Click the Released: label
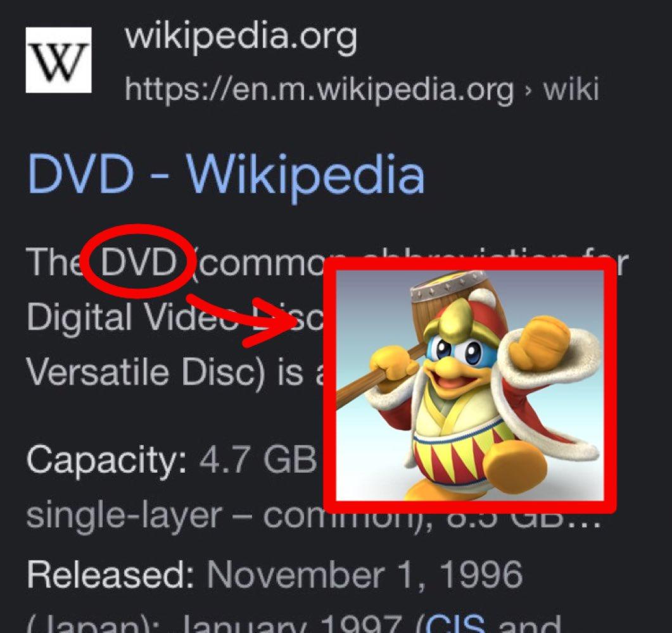The height and width of the screenshot is (633, 672). pos(111,574)
